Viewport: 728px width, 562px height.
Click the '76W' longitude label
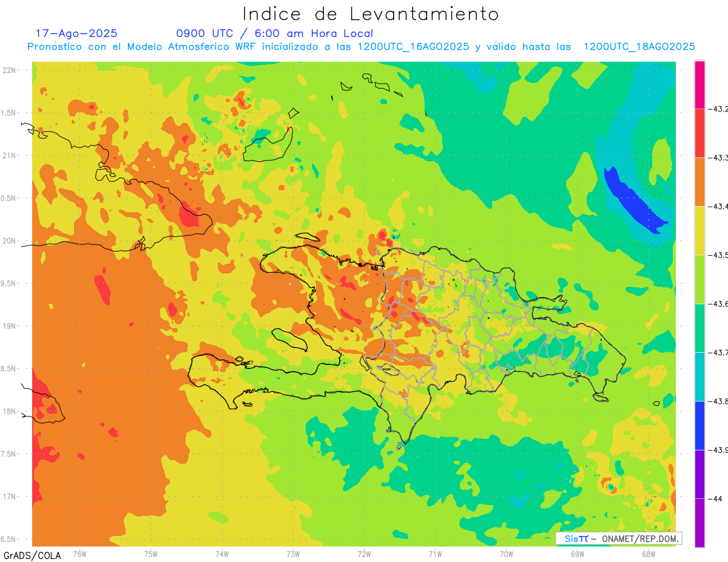[79, 554]
